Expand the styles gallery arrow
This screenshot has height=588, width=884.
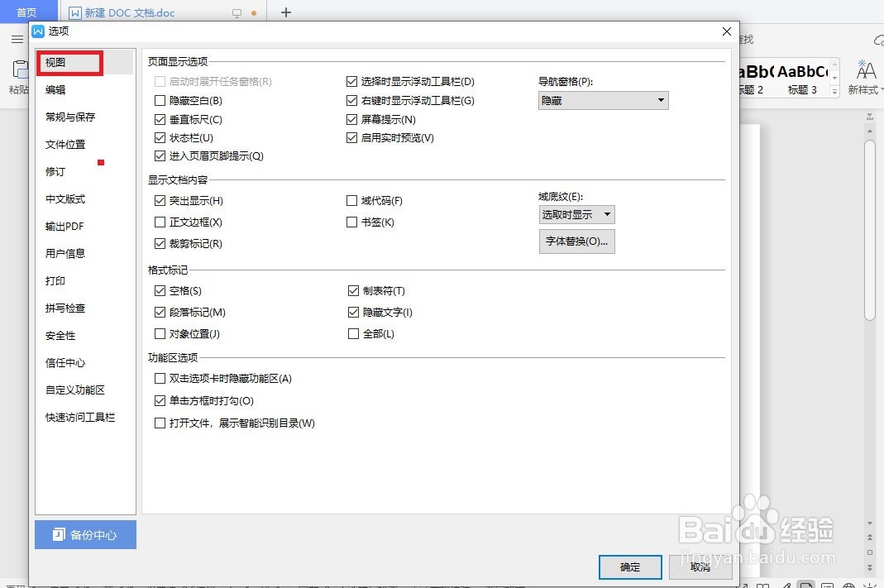point(835,92)
